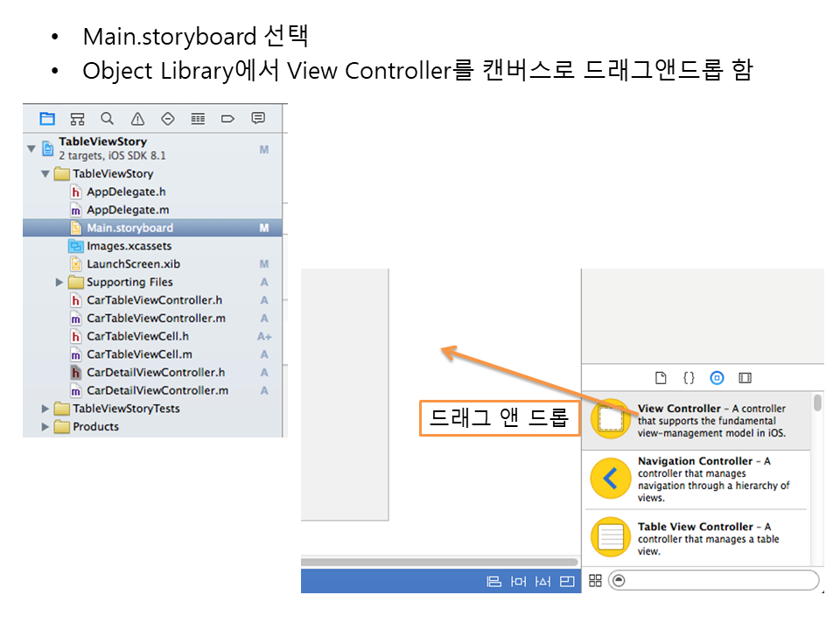840x630 pixels.
Task: Open the Report navigator speech bubble icon
Action: 258,119
